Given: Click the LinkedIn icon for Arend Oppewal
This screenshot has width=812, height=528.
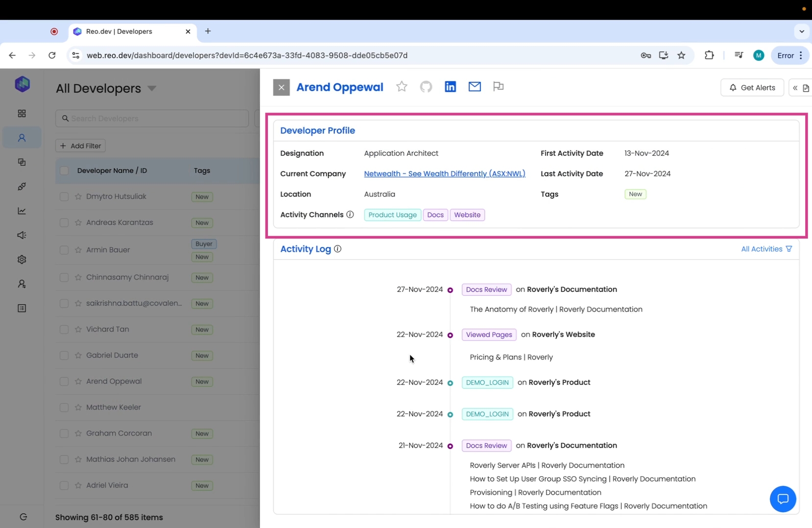Looking at the screenshot, I should [450, 87].
